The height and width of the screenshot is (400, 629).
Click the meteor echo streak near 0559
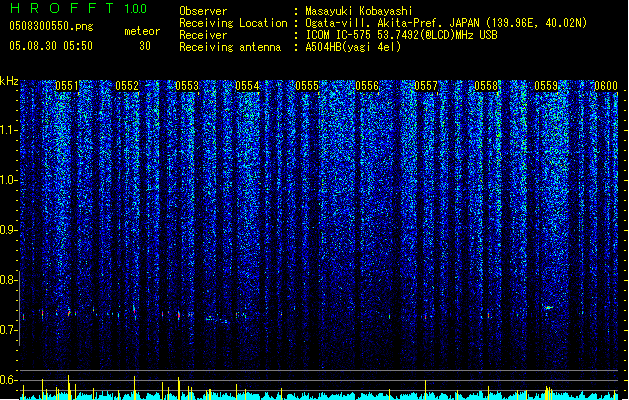coord(548,308)
